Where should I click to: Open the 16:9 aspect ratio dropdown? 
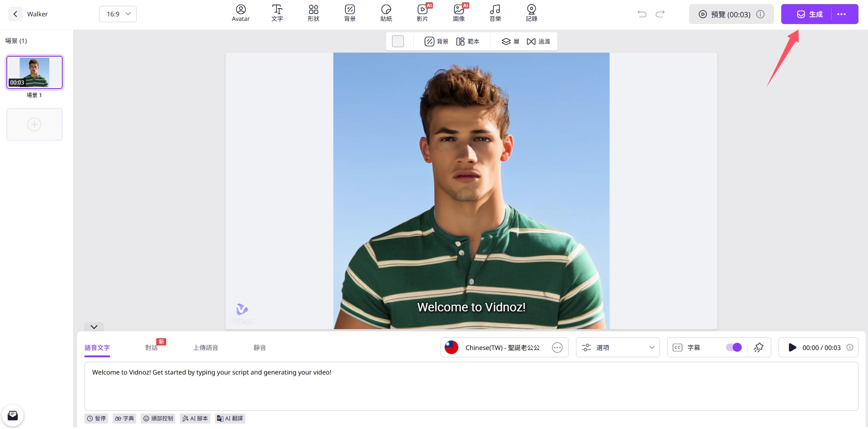click(118, 14)
